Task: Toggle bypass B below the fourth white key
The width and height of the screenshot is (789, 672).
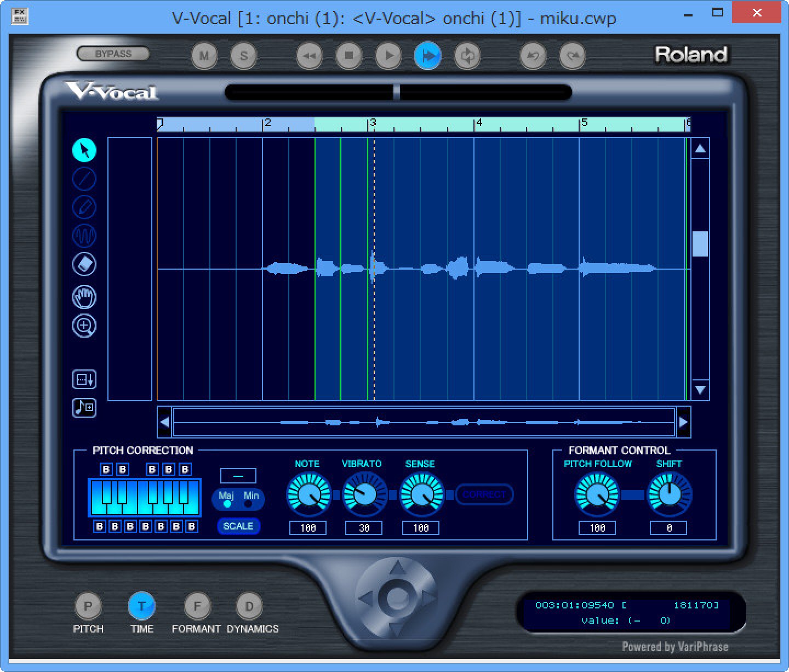Action: (x=145, y=526)
